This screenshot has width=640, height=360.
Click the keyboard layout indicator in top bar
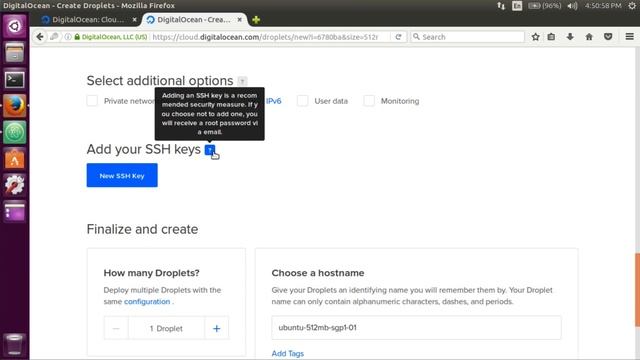517,6
